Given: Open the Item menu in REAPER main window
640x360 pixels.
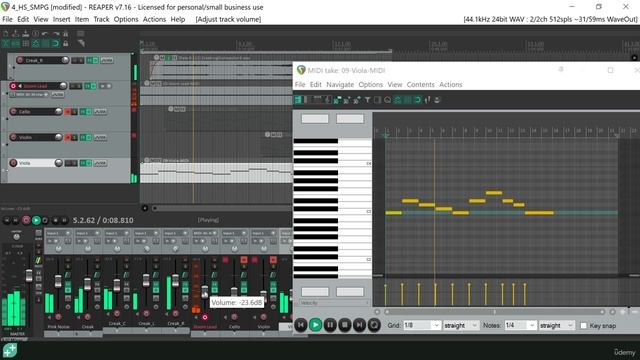Looking at the screenshot, I should pyautogui.click(x=82, y=19).
